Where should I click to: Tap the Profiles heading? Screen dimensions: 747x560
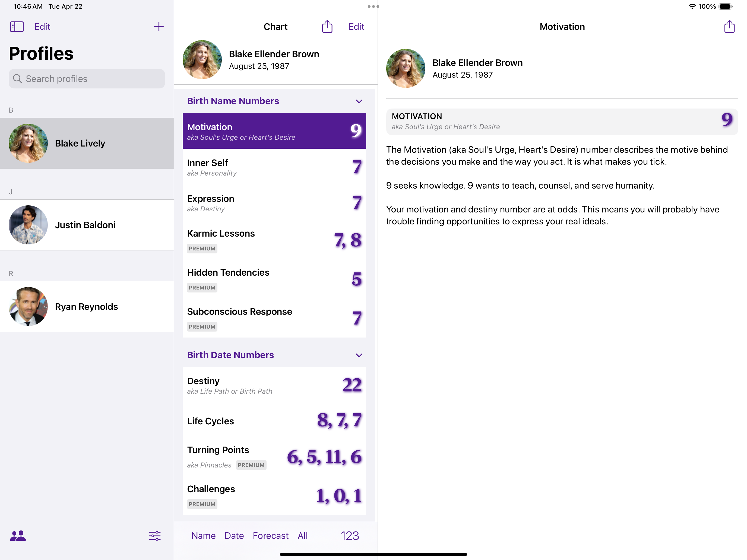click(41, 53)
